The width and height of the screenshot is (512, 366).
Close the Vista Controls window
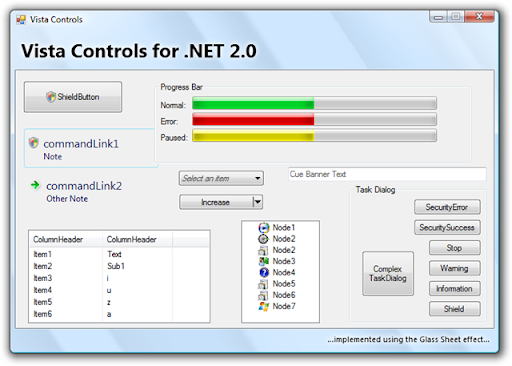click(479, 16)
